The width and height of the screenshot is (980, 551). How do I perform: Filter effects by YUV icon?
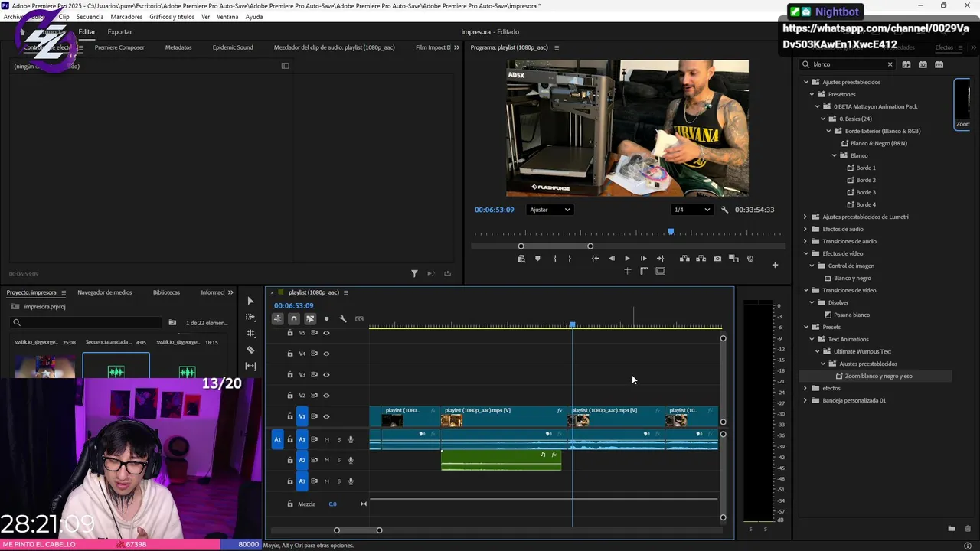pos(939,64)
